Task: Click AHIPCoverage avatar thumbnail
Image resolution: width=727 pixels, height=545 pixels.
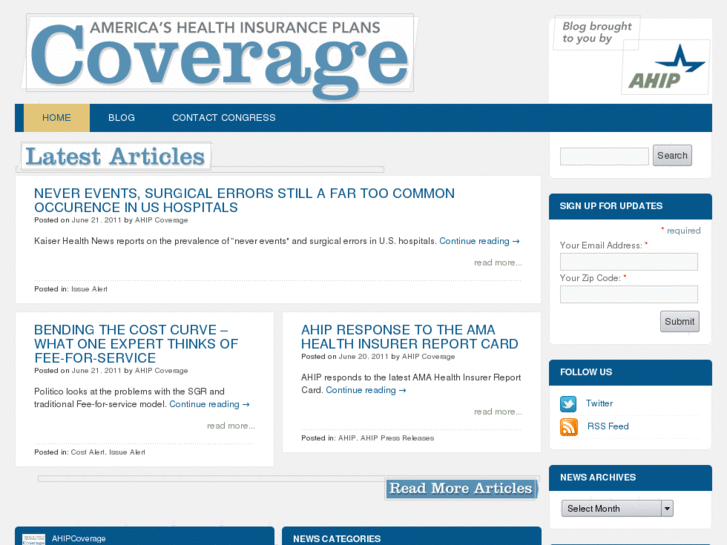Action: pyautogui.click(x=33, y=539)
